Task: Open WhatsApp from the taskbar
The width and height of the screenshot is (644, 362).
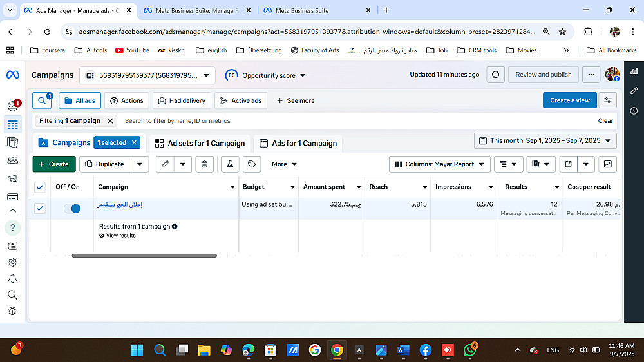Action: point(470,350)
